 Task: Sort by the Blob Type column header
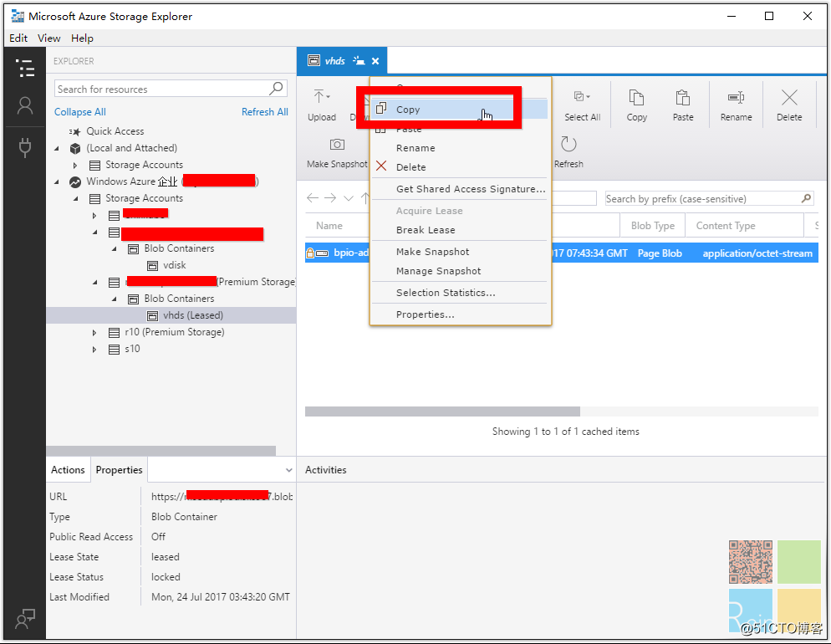652,225
